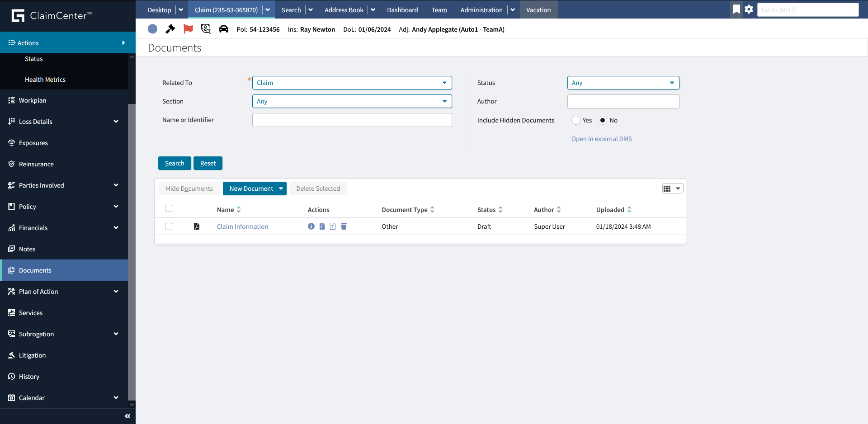Image resolution: width=868 pixels, height=424 pixels.
Task: Click the payment icon next to the flag
Action: point(206,29)
